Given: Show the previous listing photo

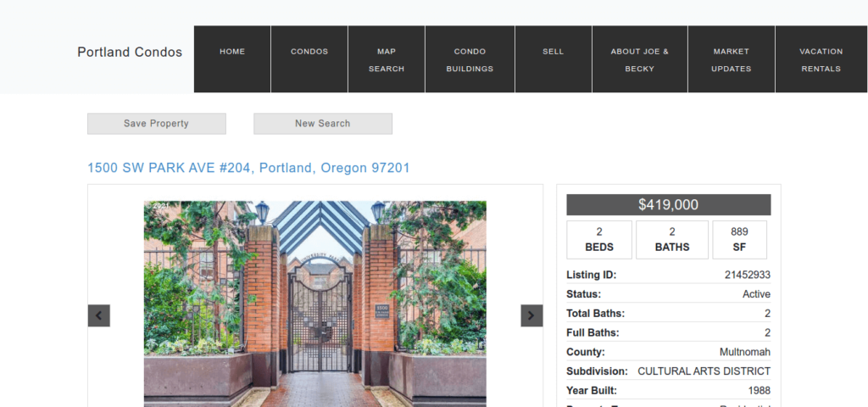Looking at the screenshot, I should [98, 315].
